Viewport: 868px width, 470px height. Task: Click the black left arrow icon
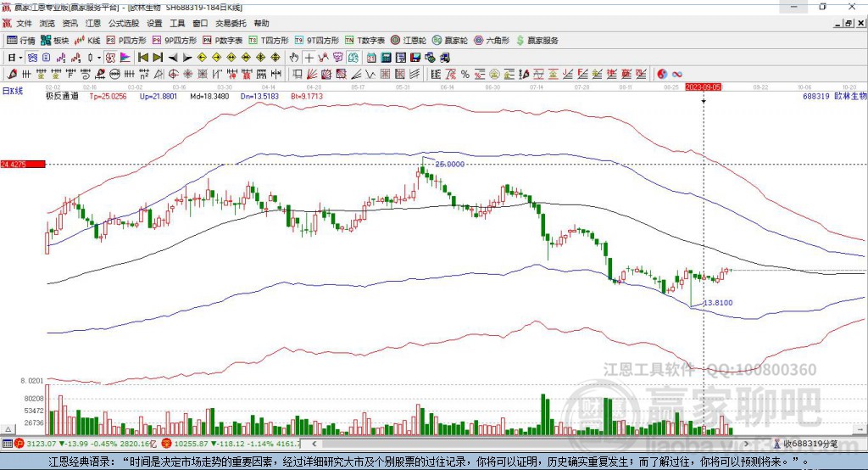[x=173, y=58]
